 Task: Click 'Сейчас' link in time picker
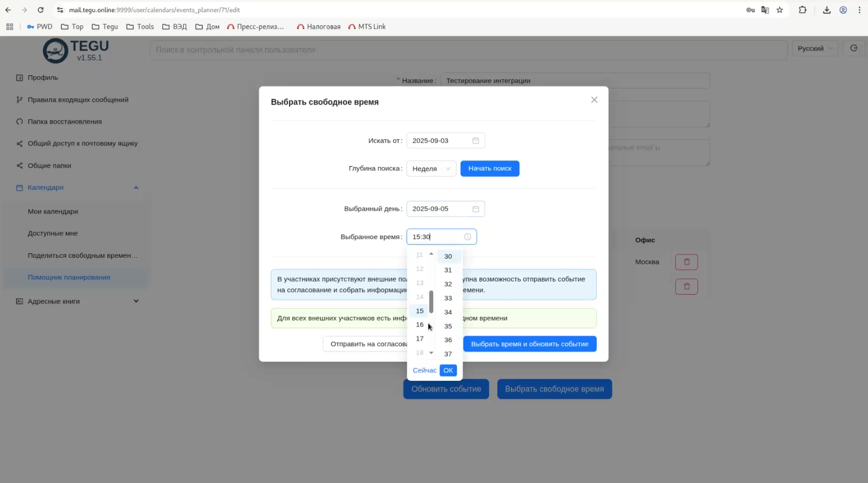(x=424, y=370)
